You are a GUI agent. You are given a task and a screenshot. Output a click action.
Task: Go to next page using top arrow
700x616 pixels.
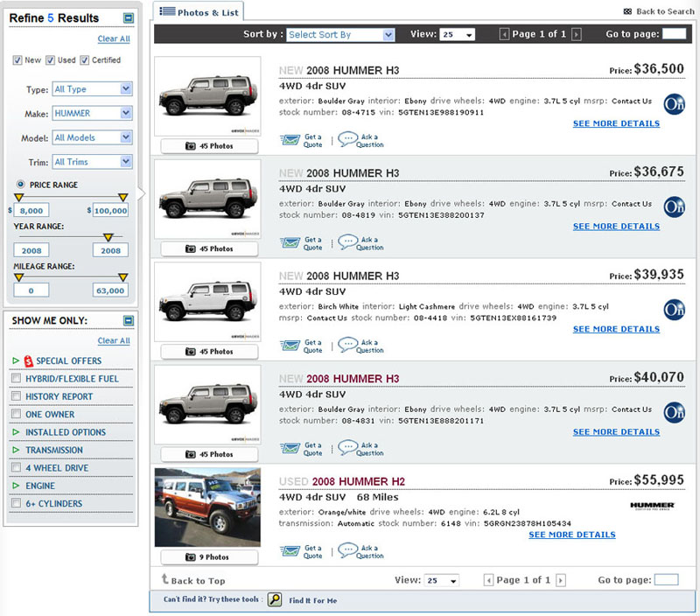tap(577, 34)
